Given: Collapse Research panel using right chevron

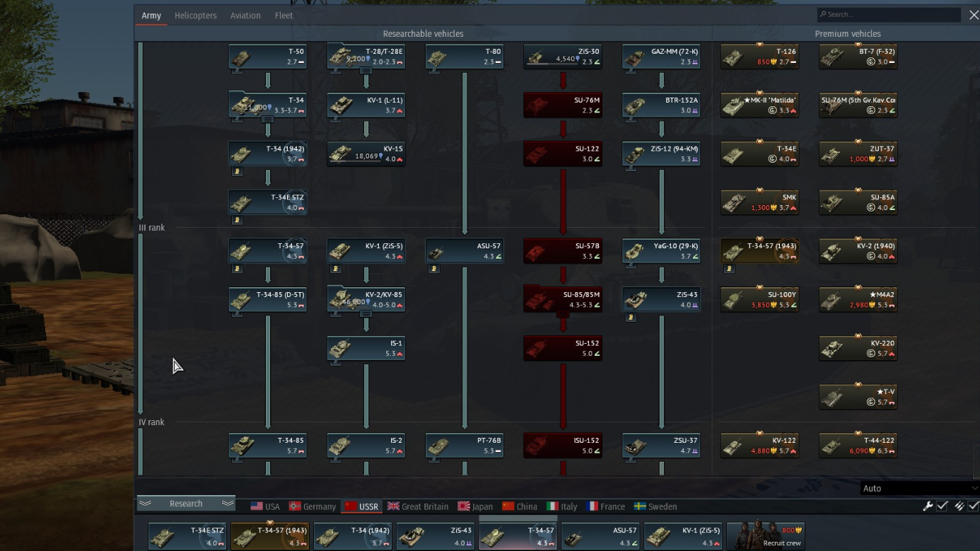Looking at the screenshot, I should point(227,504).
